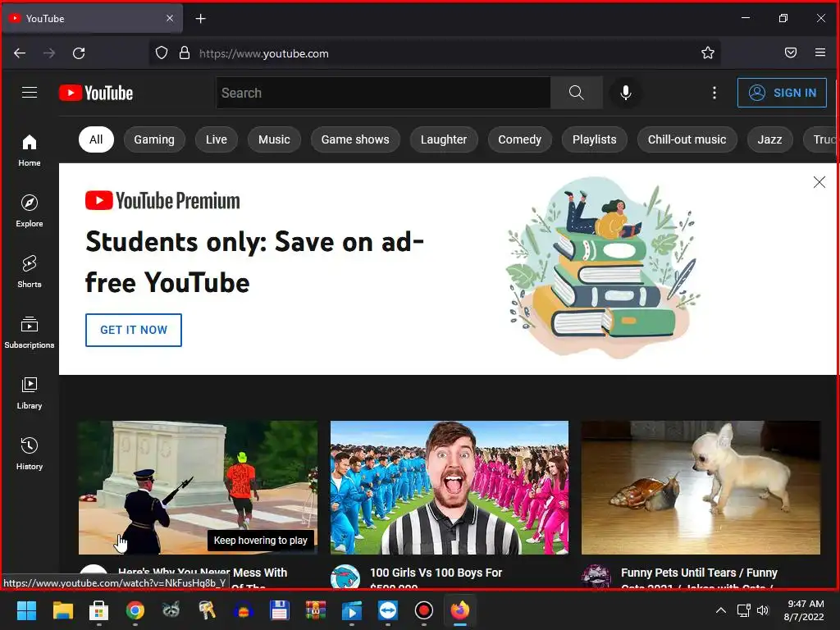The height and width of the screenshot is (630, 840).
Task: Open Google Chrome from the taskbar
Action: click(135, 610)
